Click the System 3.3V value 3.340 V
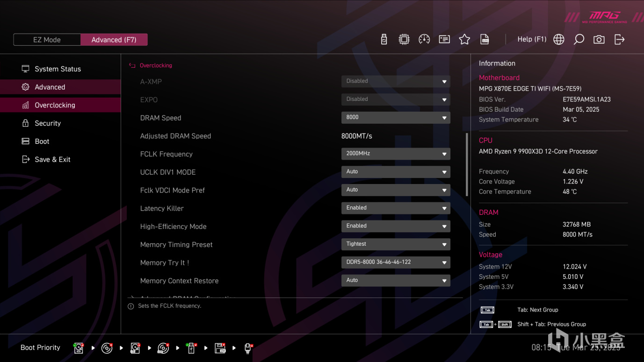The width and height of the screenshot is (644, 362). pyautogui.click(x=573, y=287)
